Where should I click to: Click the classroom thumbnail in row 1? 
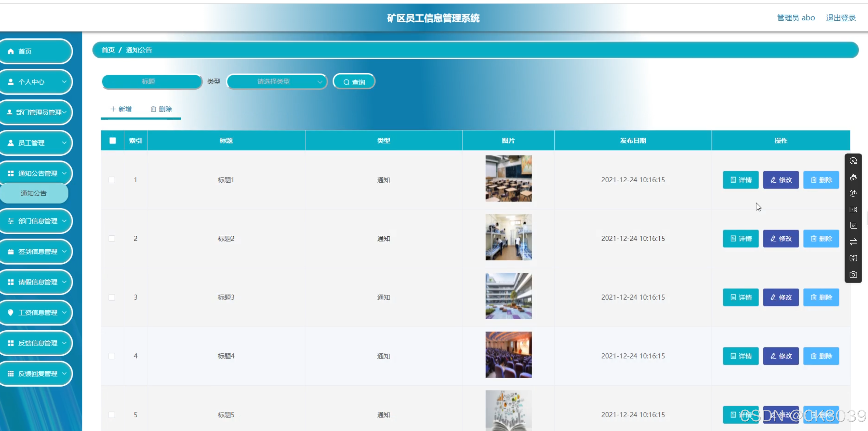508,178
